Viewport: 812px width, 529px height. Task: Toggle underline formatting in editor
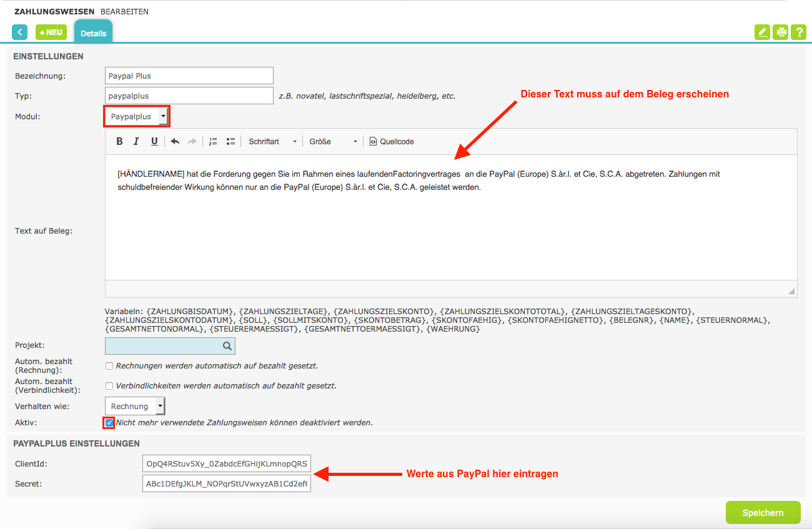click(x=154, y=142)
